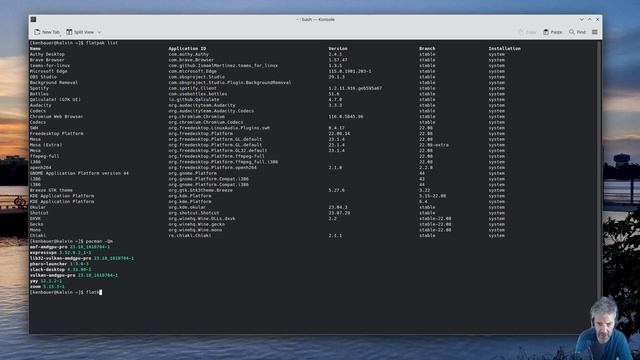Maximize the Konsole window
The width and height of the screenshot is (640, 360).
tap(589, 19)
